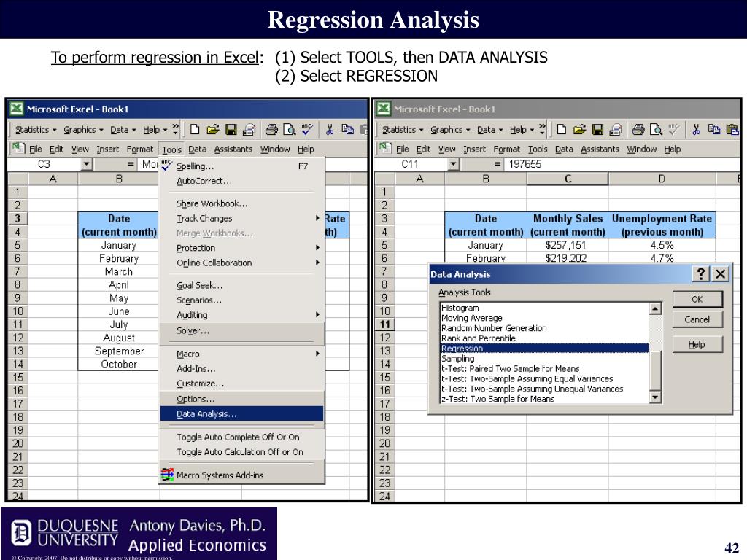The width and height of the screenshot is (747, 560).
Task: Click OK in Data Analysis dialog
Action: coord(697,299)
